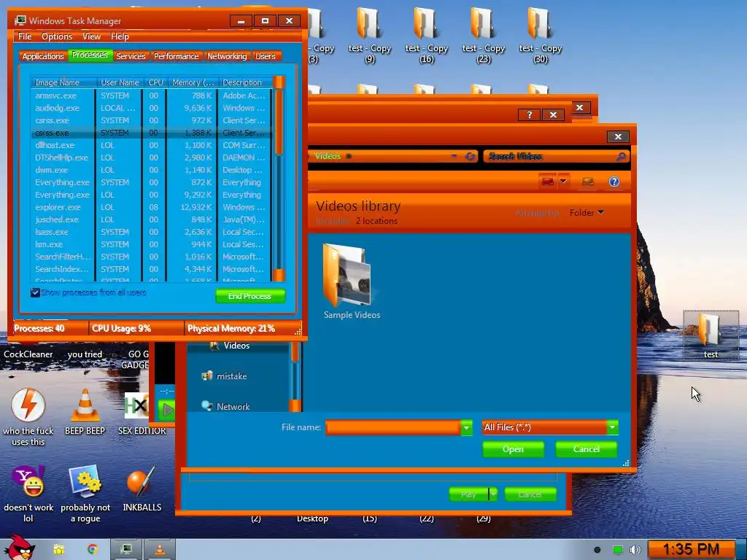Launch Chrome from the taskbar
This screenshot has width=747, height=560.
93,550
